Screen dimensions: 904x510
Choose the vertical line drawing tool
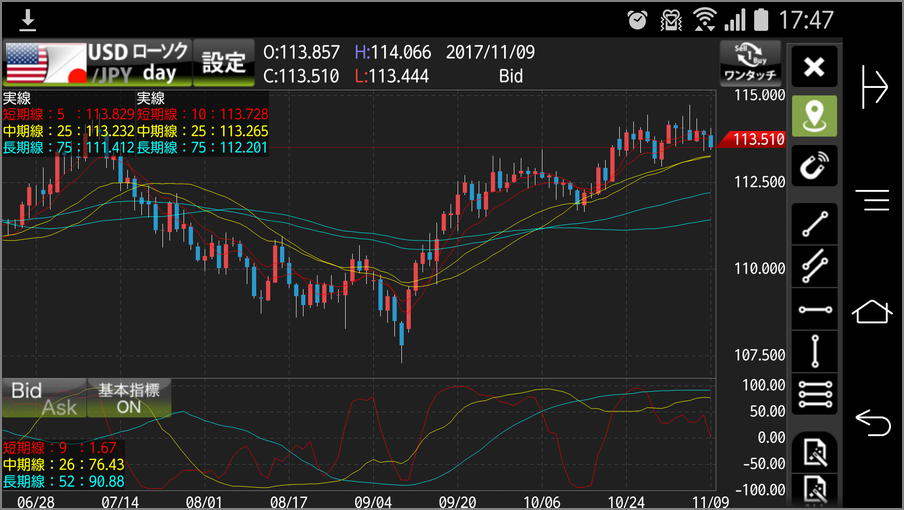click(x=815, y=352)
